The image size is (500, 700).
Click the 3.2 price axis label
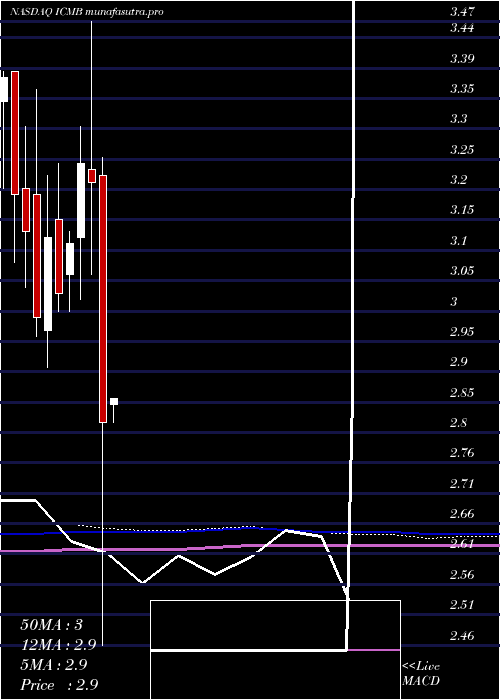[459, 180]
